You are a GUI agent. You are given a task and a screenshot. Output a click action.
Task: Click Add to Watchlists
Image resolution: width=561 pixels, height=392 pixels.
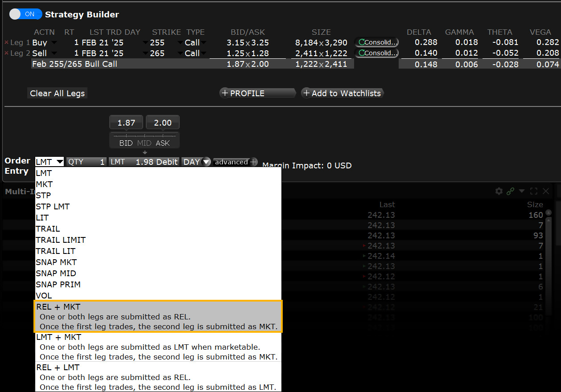342,93
